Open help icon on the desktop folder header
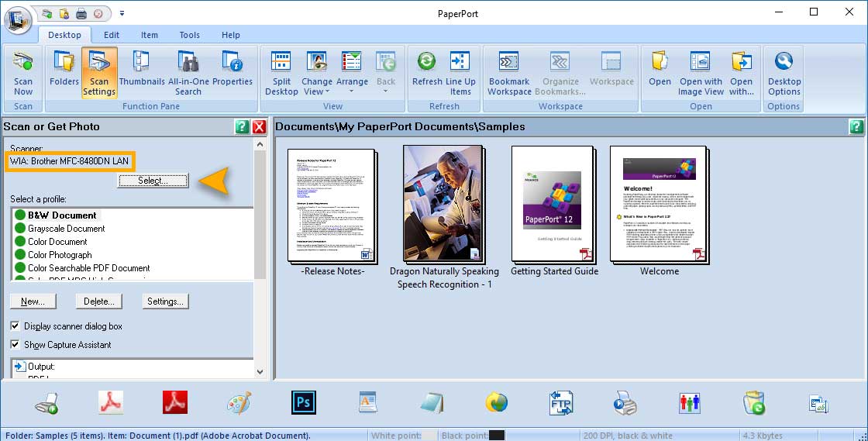Image resolution: width=868 pixels, height=441 pixels. (x=856, y=126)
